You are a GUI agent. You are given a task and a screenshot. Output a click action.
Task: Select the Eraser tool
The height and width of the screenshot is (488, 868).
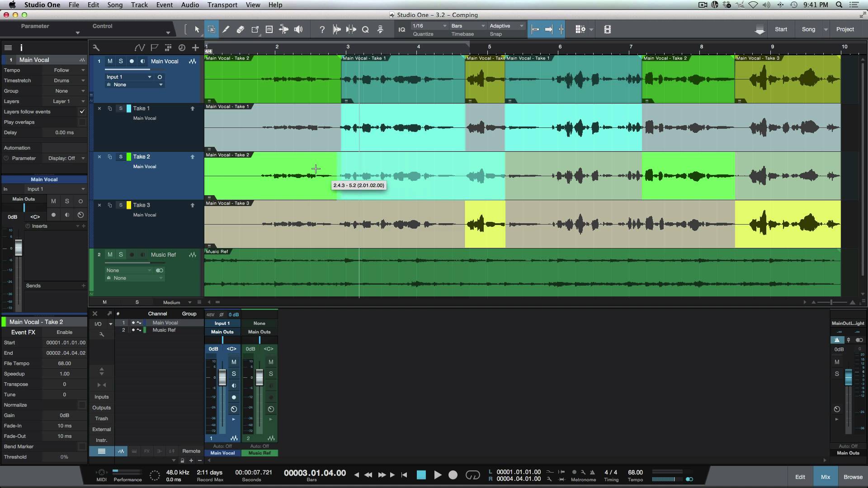coord(241,29)
